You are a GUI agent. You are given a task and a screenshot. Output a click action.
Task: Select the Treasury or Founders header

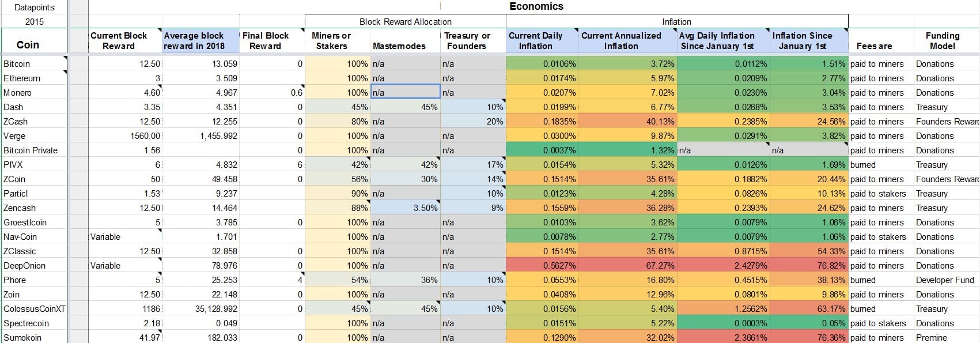tap(473, 41)
